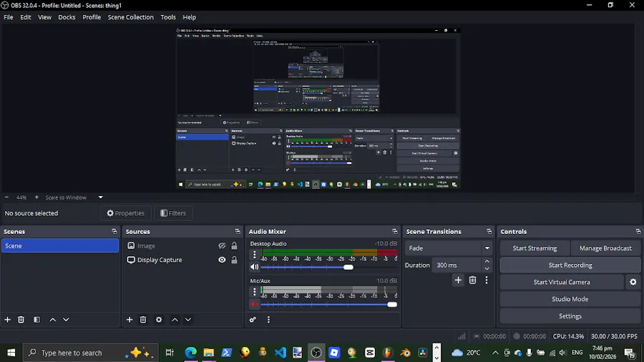Move scene down arrow in Scenes panel
The height and width of the screenshot is (362, 644).
66,319
